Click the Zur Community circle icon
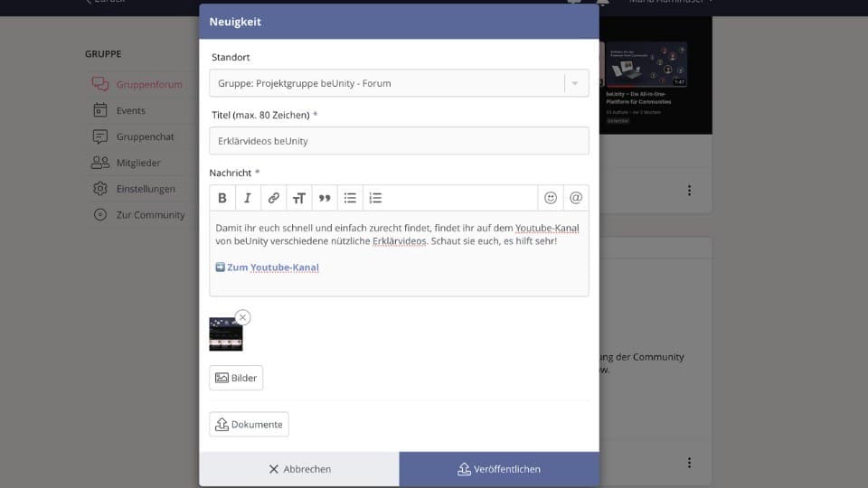This screenshot has width=868, height=488. tap(100, 214)
